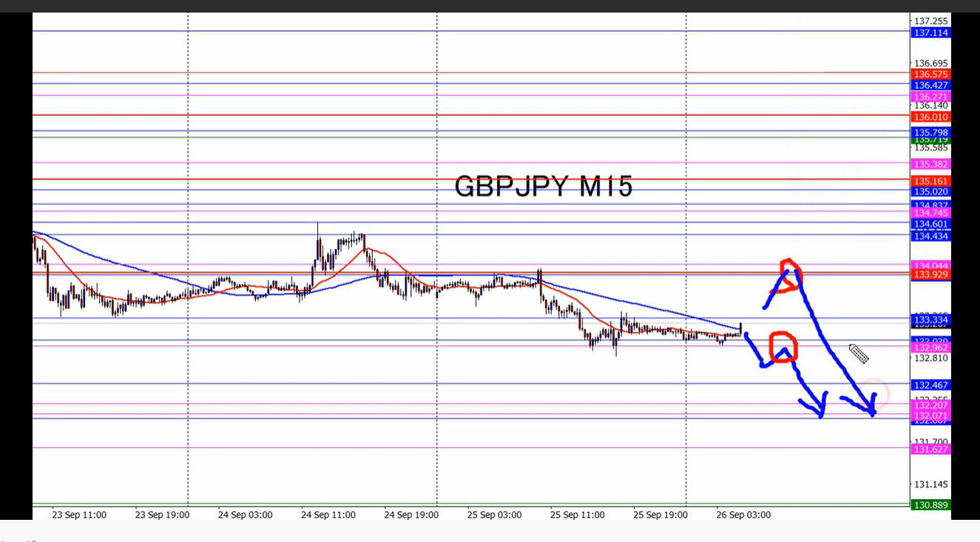Select the 136.010 red price tag
The width and height of the screenshot is (980, 542).
(931, 117)
